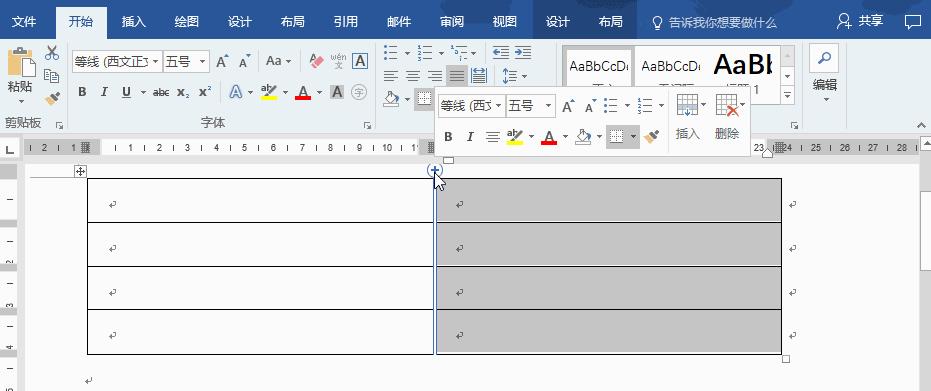Image resolution: width=931 pixels, height=391 pixels.
Task: Toggle Bold in the ribbon font group
Action: (x=83, y=92)
